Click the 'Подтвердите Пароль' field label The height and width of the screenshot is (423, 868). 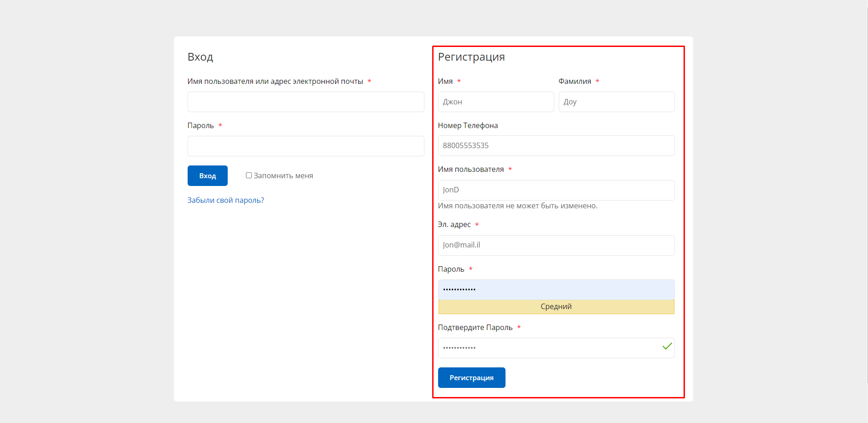[x=475, y=328]
